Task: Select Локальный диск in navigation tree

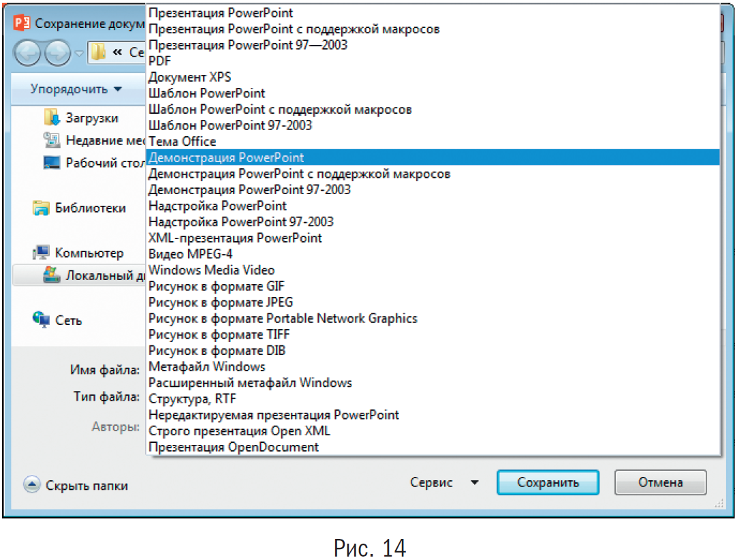Action: 102,275
